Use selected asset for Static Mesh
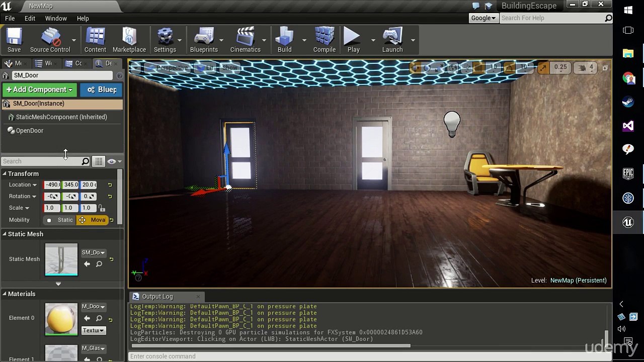The width and height of the screenshot is (644, 362). click(x=87, y=264)
